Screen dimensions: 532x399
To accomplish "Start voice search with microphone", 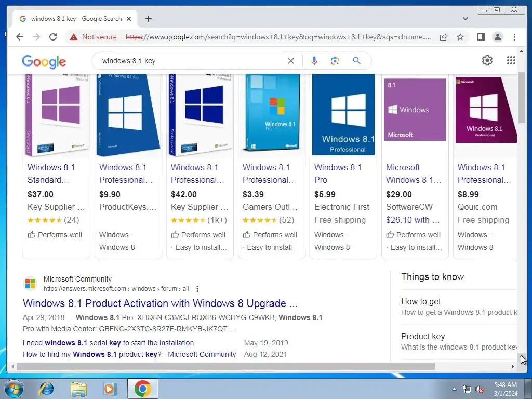I will pyautogui.click(x=314, y=61).
